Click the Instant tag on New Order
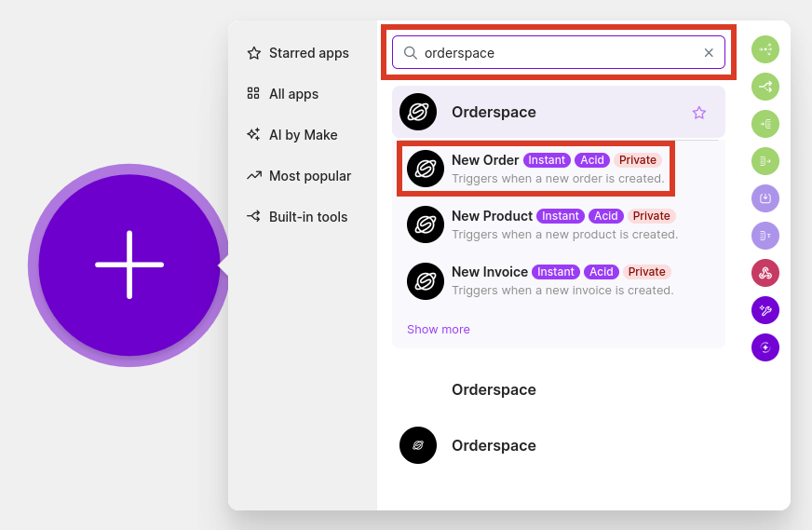 click(547, 160)
